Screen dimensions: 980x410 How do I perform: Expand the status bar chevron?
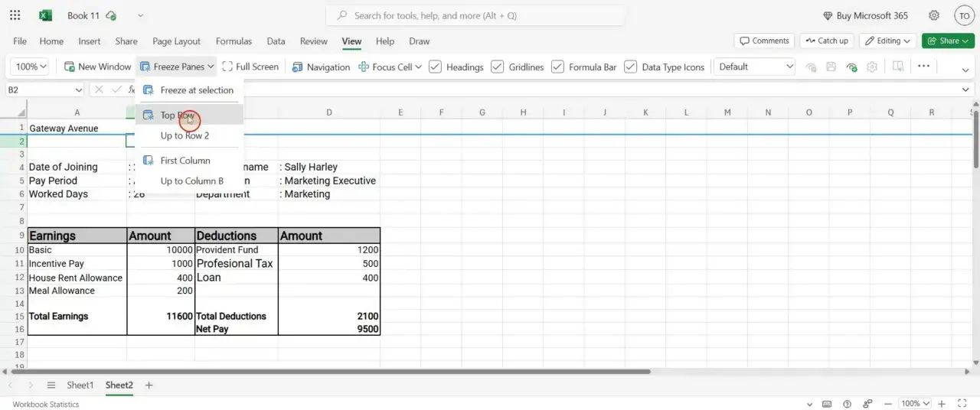[811, 404]
